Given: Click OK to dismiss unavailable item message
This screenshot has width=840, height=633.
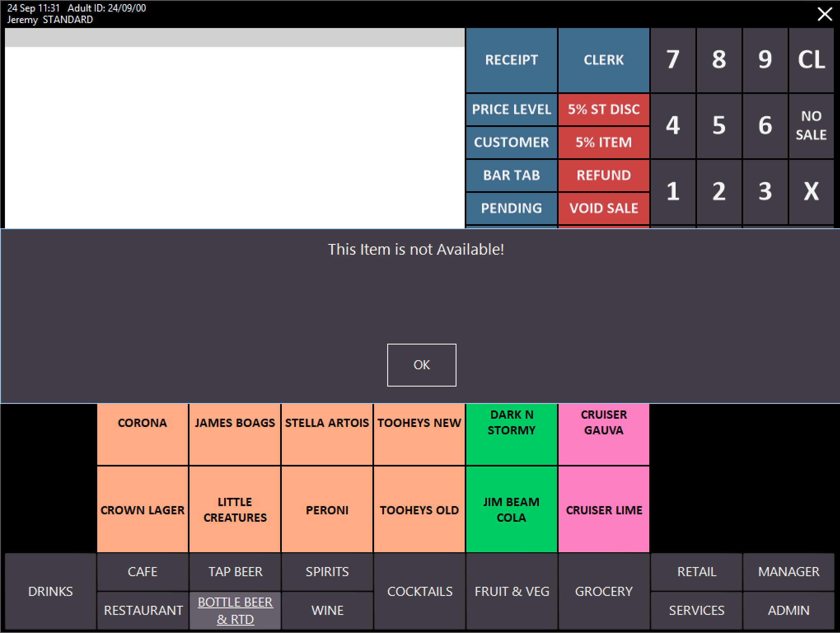Looking at the screenshot, I should pyautogui.click(x=421, y=365).
